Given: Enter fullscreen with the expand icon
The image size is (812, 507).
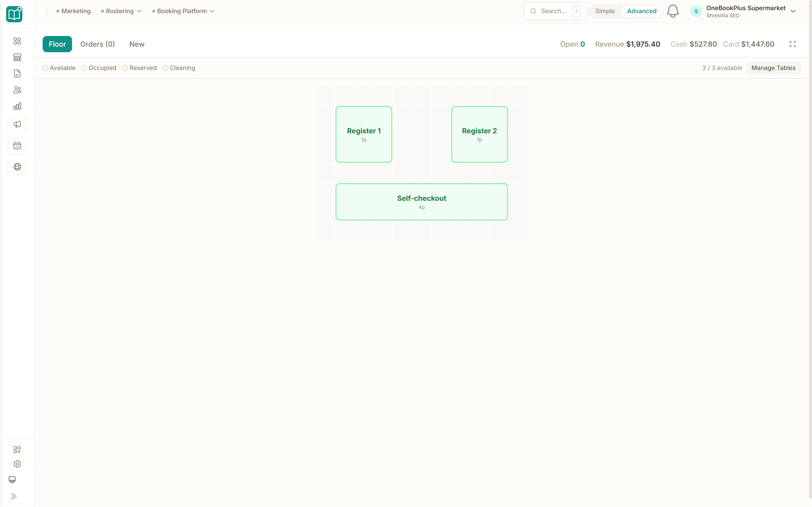Looking at the screenshot, I should tap(792, 44).
